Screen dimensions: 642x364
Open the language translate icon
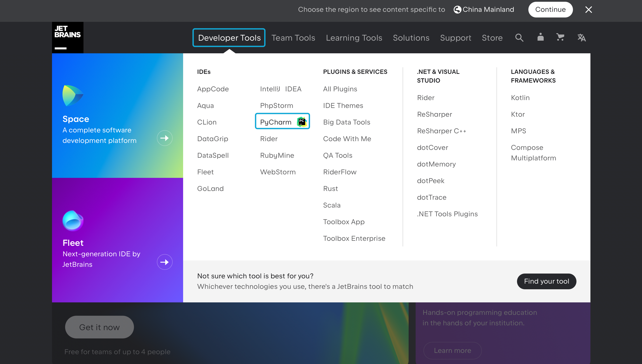pyautogui.click(x=581, y=38)
